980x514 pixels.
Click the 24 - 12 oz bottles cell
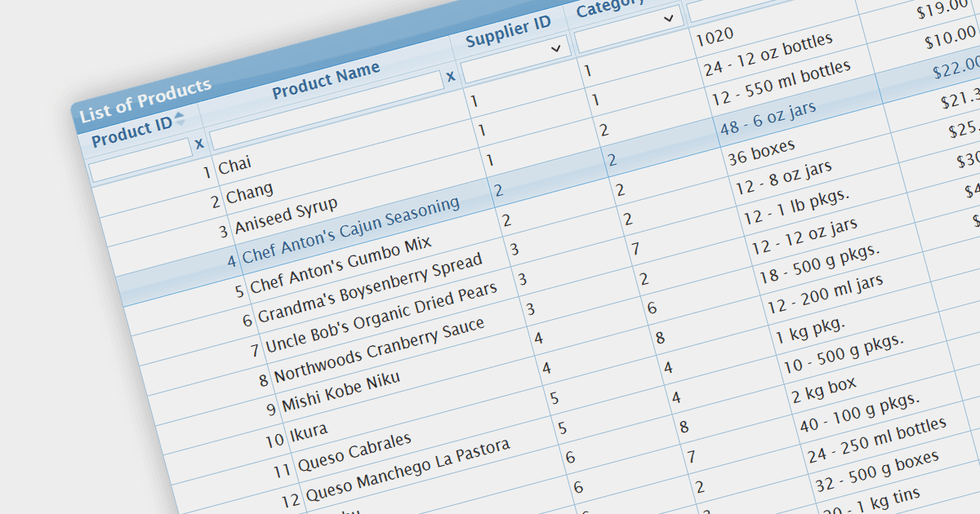[768, 55]
